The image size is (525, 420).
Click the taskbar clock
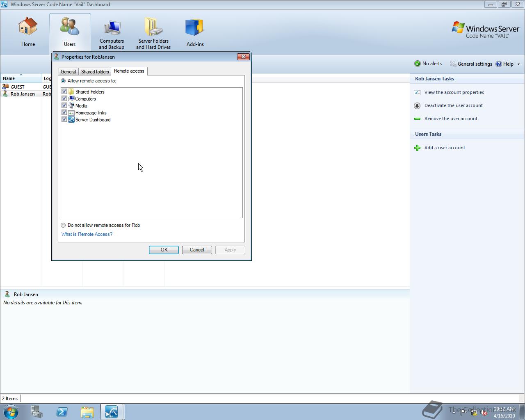504,412
